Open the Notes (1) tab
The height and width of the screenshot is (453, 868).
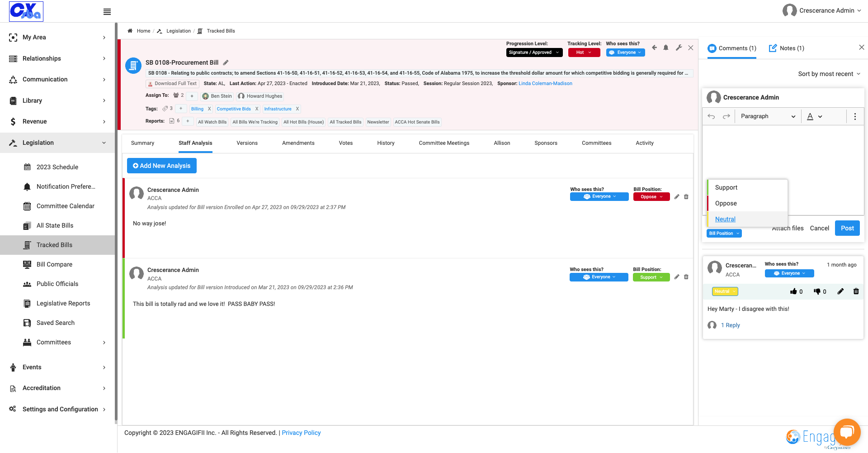(x=787, y=48)
